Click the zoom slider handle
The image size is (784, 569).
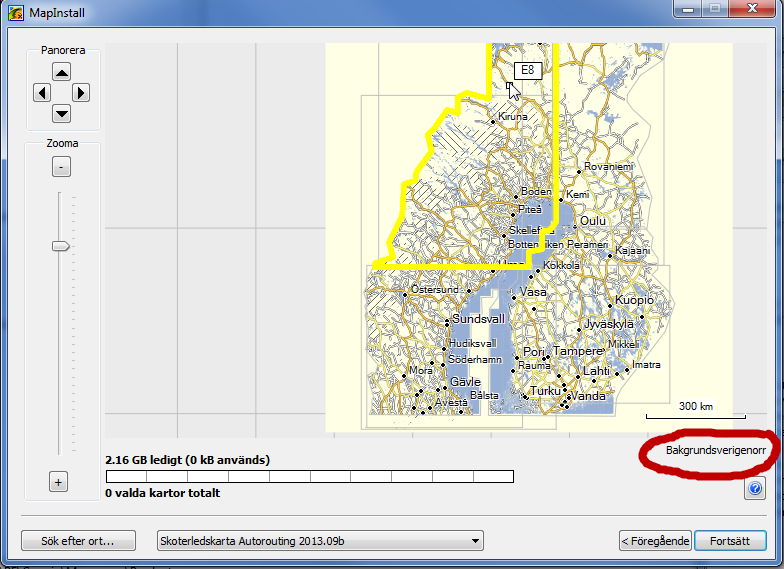61,246
